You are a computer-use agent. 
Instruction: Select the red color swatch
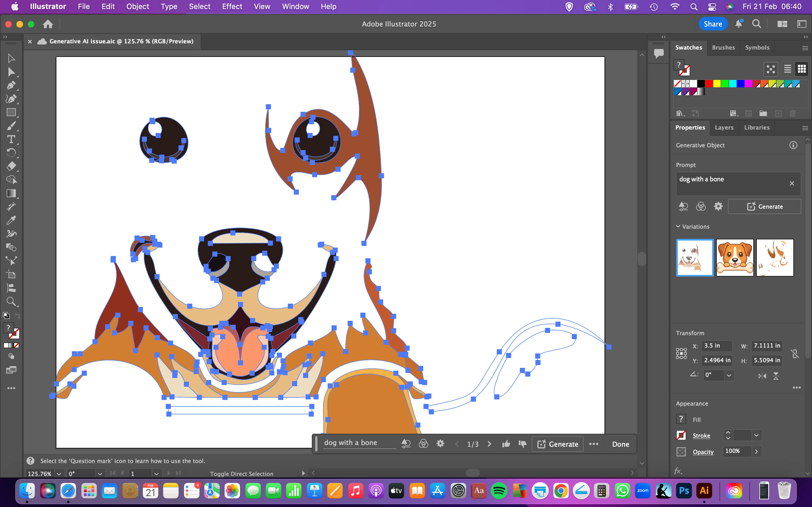tap(709, 84)
